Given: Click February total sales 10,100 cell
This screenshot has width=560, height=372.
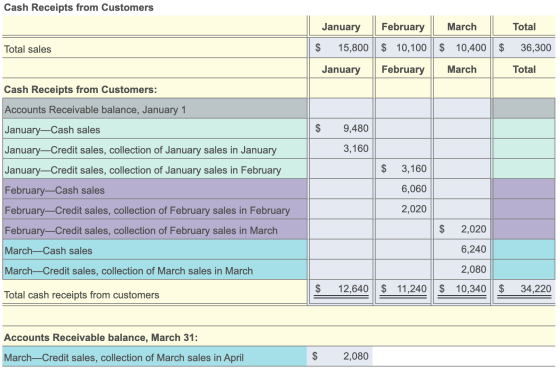Looking at the screenshot, I should click(403, 47).
